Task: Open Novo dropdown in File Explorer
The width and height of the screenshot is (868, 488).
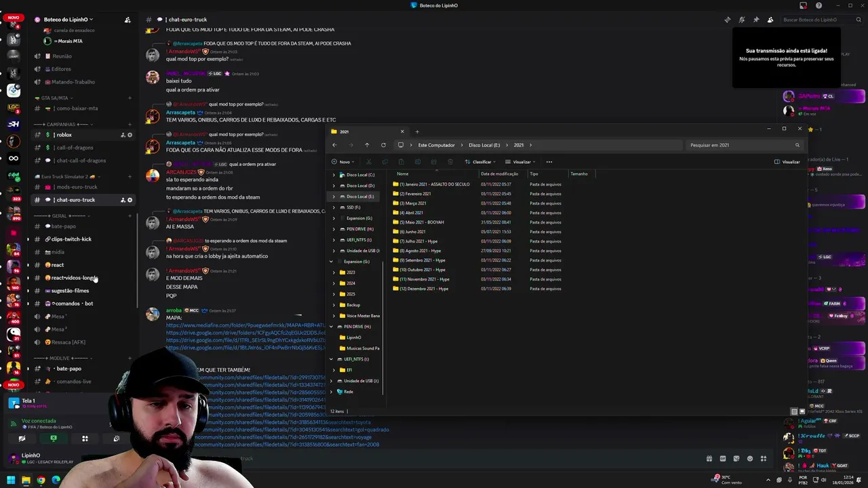Action: click(x=343, y=162)
